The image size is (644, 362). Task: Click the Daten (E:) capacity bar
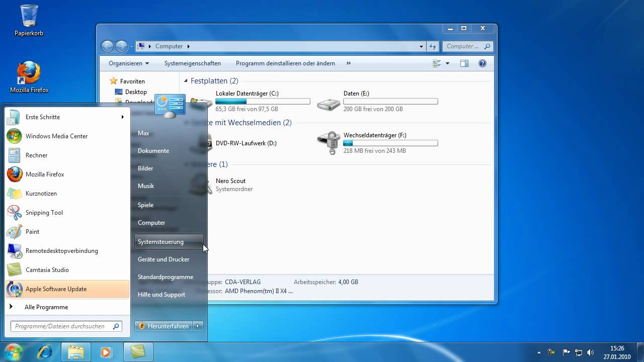pos(390,102)
